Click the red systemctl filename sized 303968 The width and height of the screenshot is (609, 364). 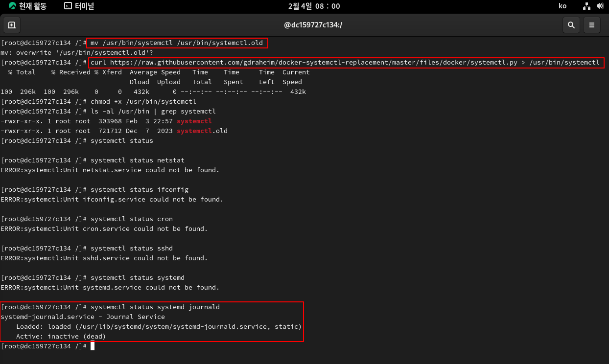coord(194,121)
